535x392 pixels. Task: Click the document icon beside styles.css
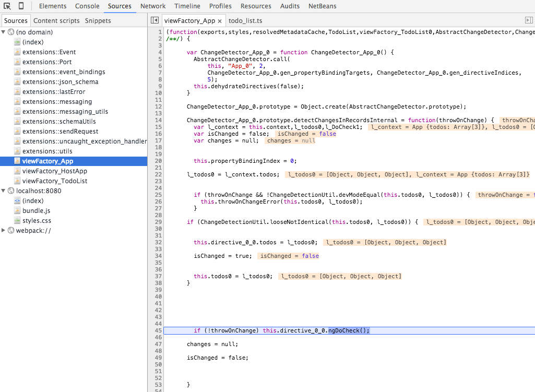click(18, 220)
